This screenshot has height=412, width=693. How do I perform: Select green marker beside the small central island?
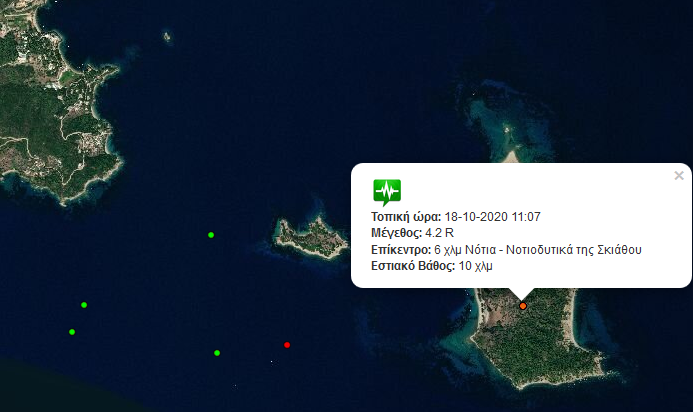click(x=211, y=235)
